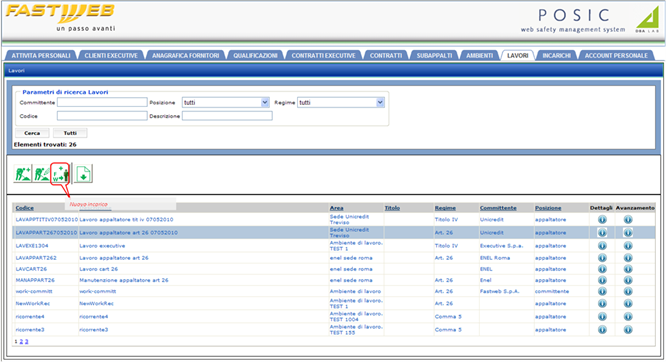Screen dimensions: 666x362
Task: Open Avanzamento icon for LAVEXE1304
Action: pos(628,246)
